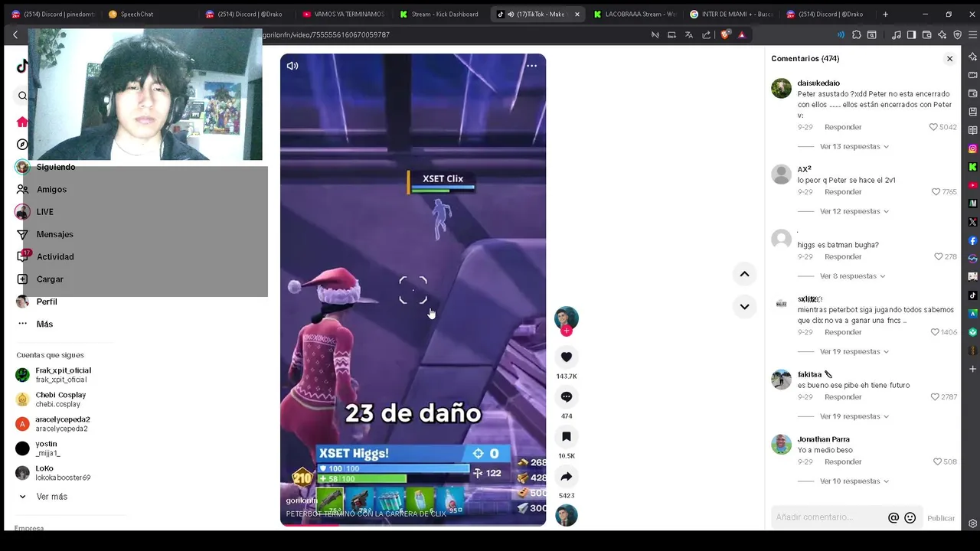Click the Brave Shields lion icon
The height and width of the screenshot is (551, 980).
click(725, 34)
